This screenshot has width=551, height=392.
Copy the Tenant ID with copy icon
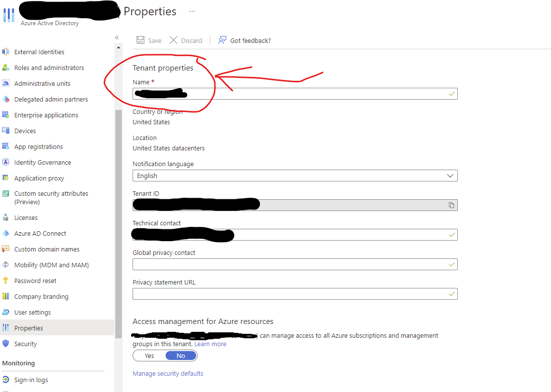click(x=451, y=205)
